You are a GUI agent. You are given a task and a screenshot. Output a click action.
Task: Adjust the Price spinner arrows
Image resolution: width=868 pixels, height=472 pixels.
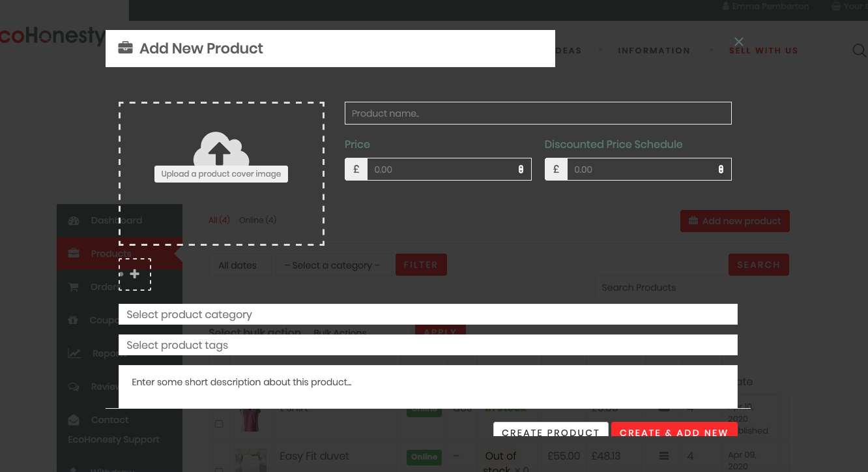click(x=521, y=170)
